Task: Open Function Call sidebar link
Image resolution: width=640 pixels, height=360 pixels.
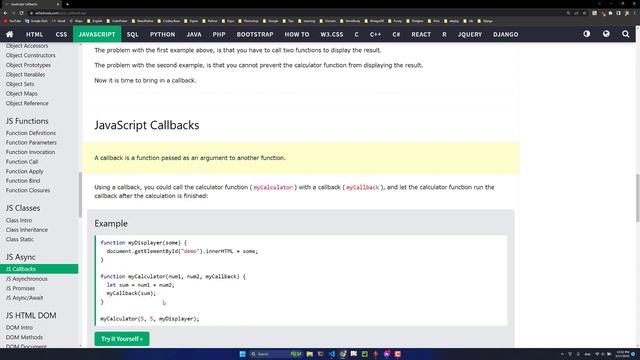Action: (22, 162)
